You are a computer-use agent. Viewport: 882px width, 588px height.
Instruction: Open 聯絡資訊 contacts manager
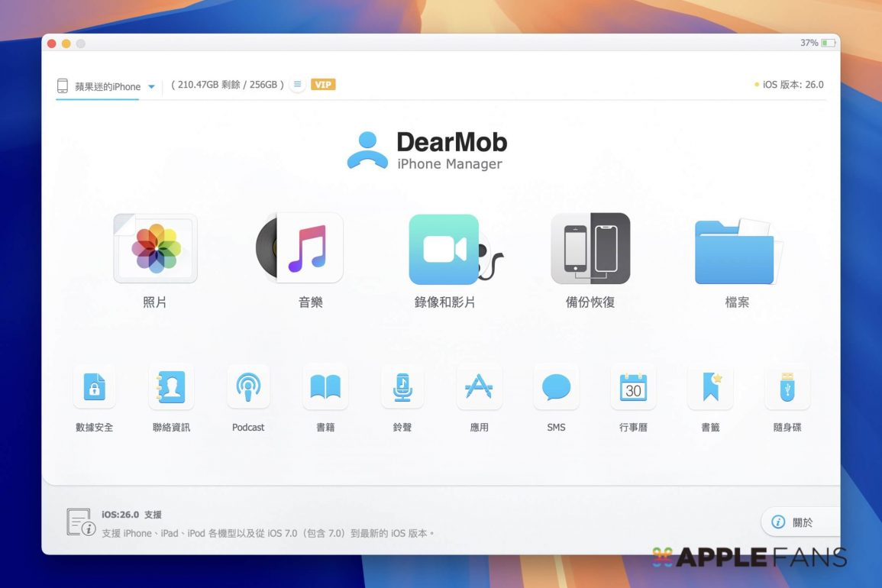tap(171, 388)
